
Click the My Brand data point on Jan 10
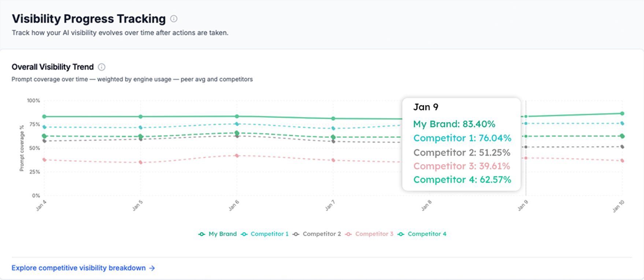(622, 113)
